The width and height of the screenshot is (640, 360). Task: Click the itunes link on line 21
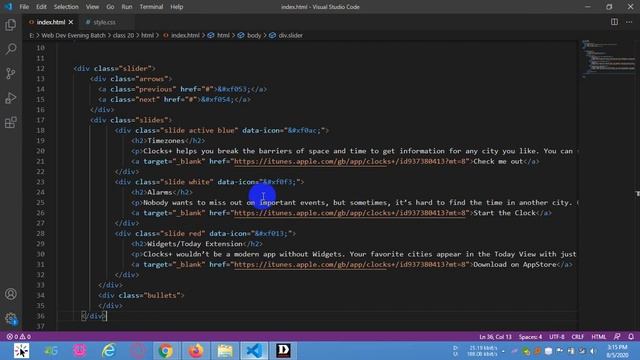click(x=351, y=162)
